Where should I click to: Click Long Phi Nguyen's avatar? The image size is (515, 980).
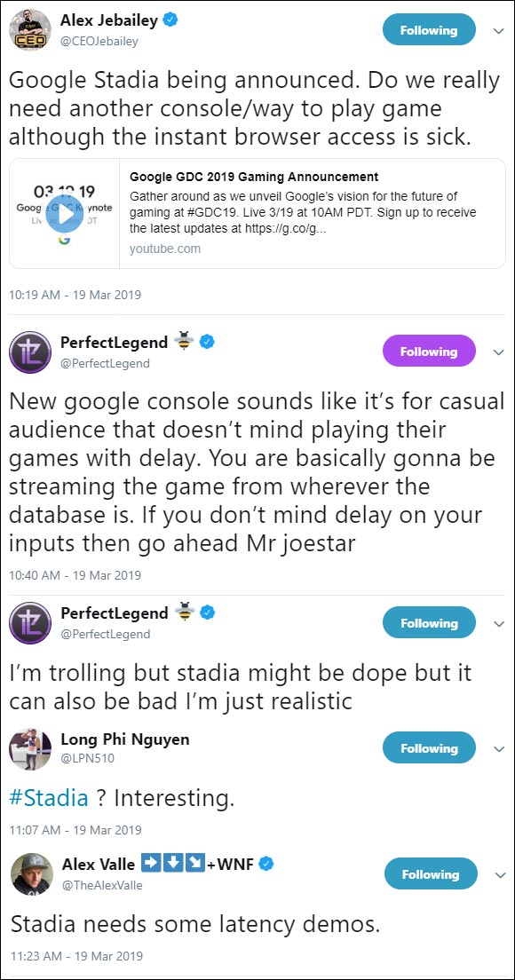[x=30, y=747]
